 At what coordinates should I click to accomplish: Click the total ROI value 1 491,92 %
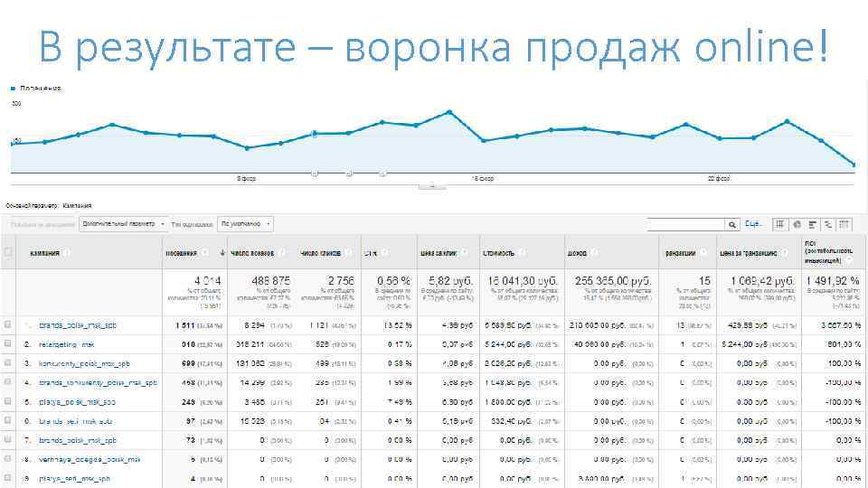tap(832, 280)
